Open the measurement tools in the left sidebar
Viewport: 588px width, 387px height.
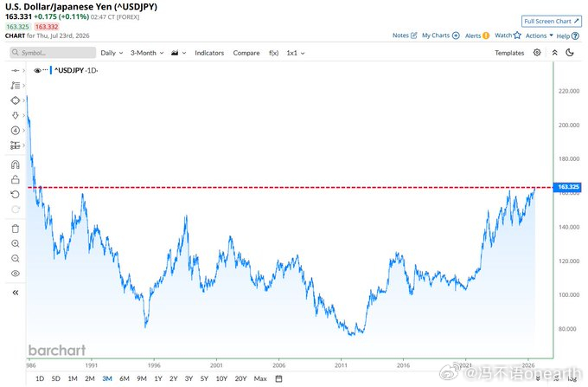[x=15, y=145]
